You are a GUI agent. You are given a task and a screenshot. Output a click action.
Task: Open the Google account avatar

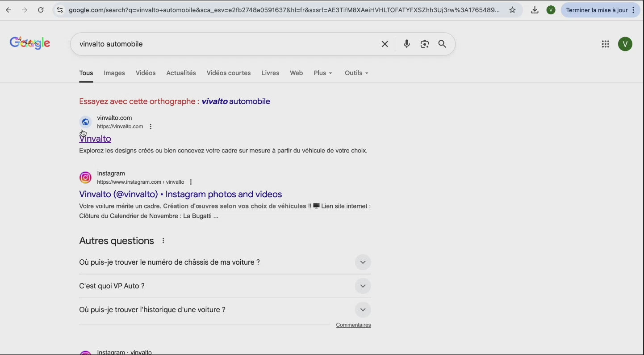pyautogui.click(x=625, y=44)
